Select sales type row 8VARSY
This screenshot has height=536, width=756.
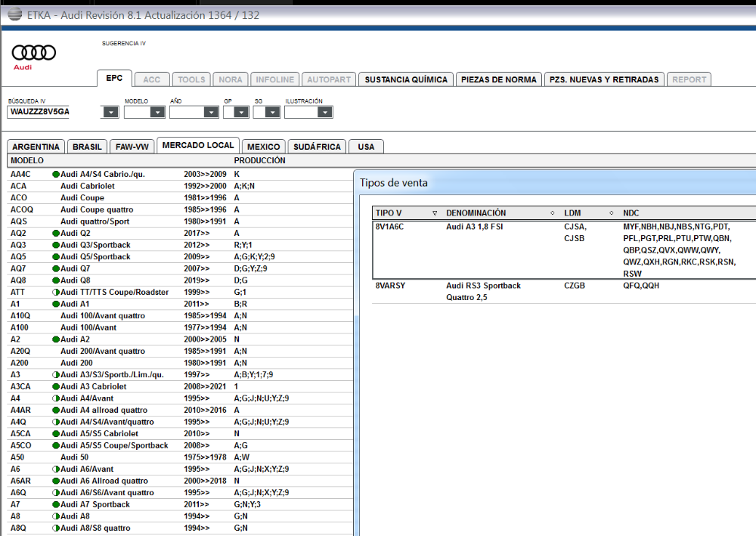[564, 292]
